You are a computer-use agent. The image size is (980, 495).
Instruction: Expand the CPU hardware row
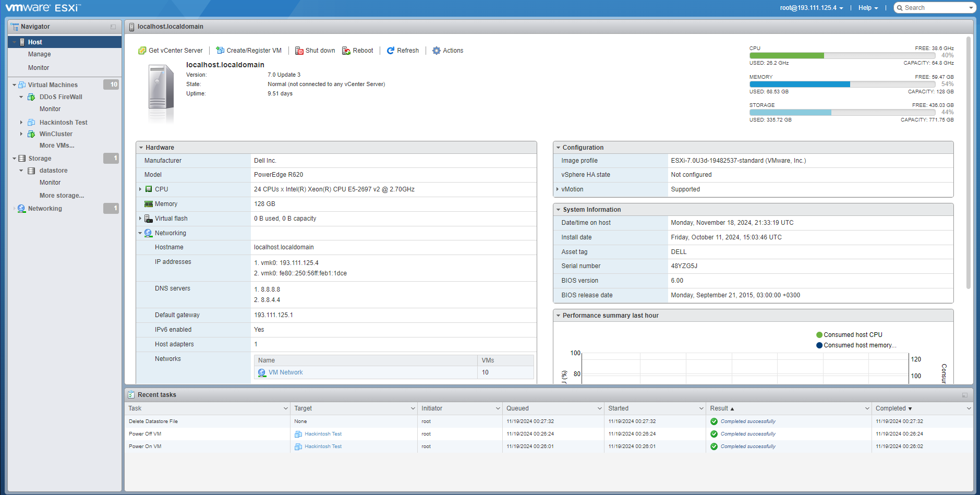(140, 189)
